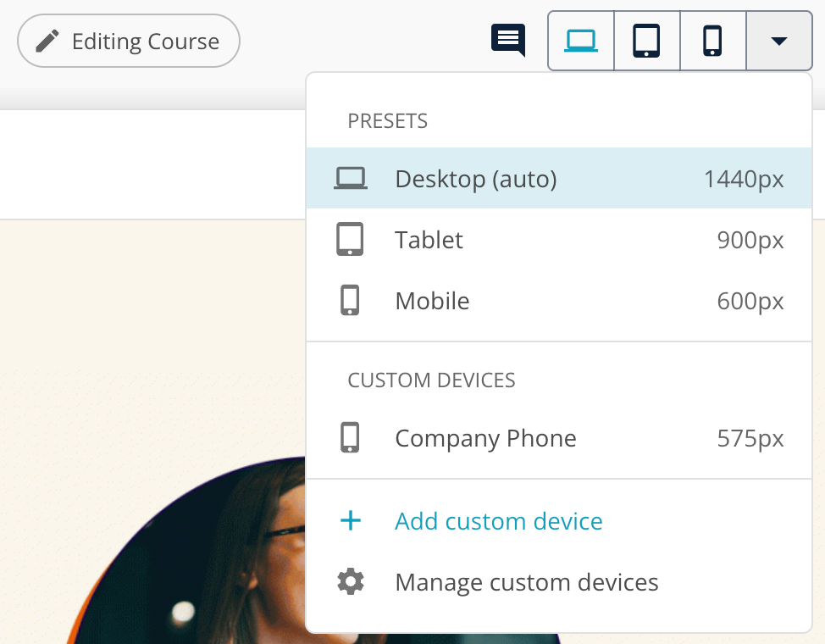Screen dimensions: 825x644
Task: Click the PRESETS section heading
Action: coord(387,121)
